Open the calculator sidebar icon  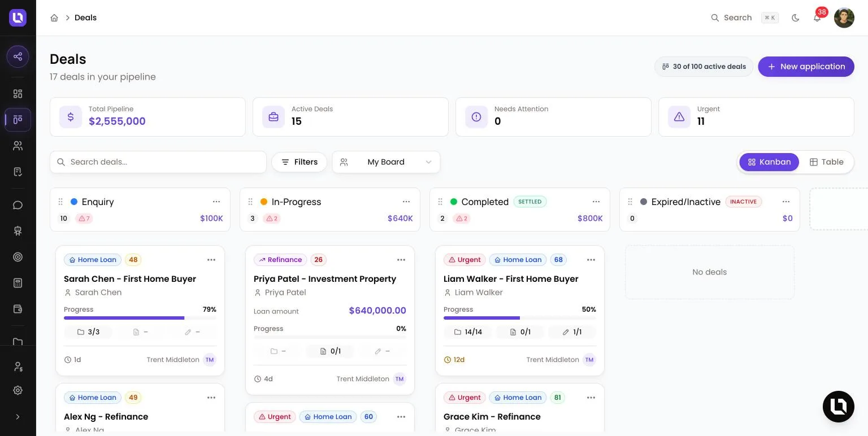(18, 283)
